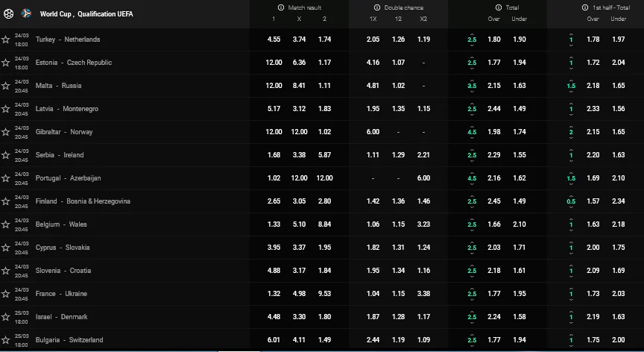Select home win odds 1.33 for Belgium
Screen dimensions: 644x352
point(274,224)
